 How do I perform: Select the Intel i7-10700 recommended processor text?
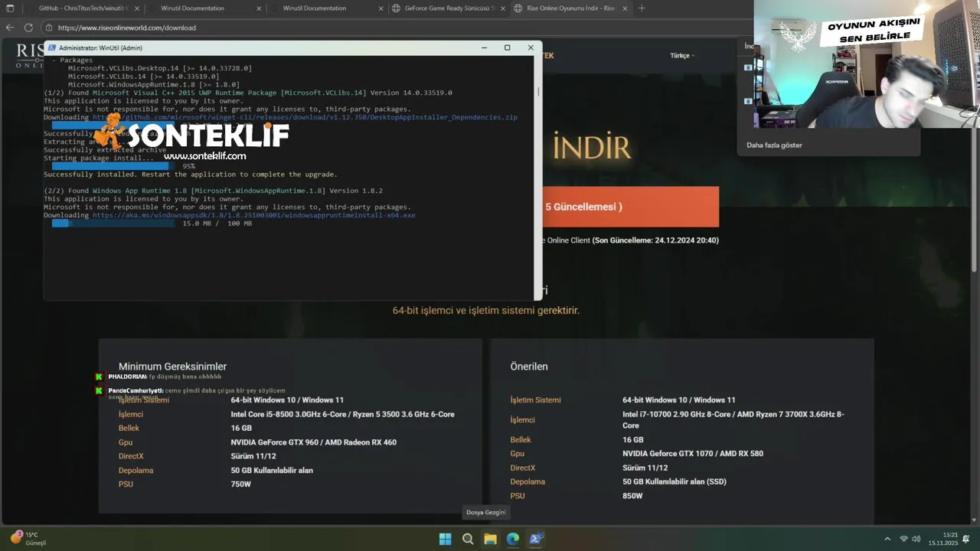click(x=733, y=419)
